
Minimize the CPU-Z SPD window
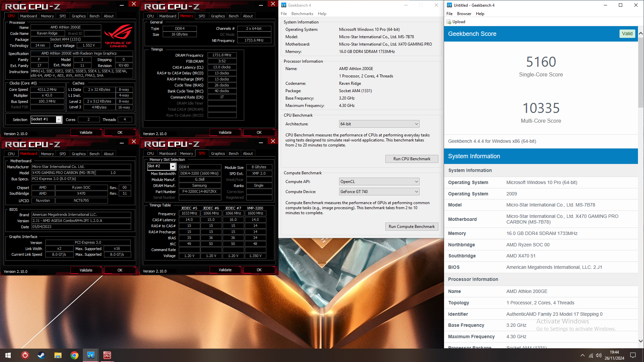click(x=261, y=142)
